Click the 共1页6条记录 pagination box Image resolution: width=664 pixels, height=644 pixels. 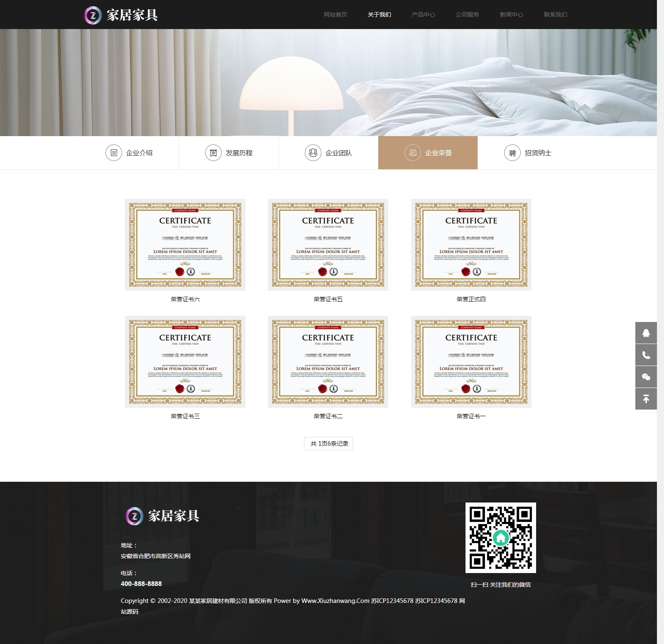pos(328,444)
